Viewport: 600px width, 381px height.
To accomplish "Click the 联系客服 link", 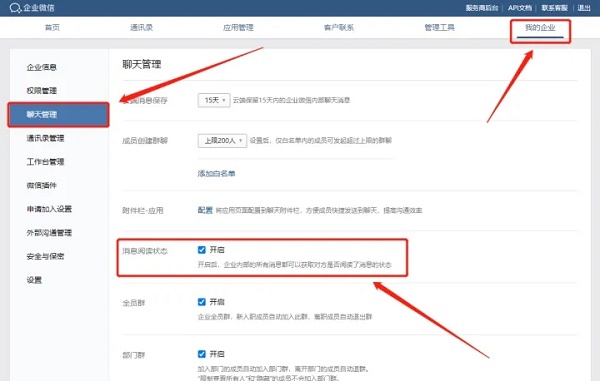I will coord(554,8).
